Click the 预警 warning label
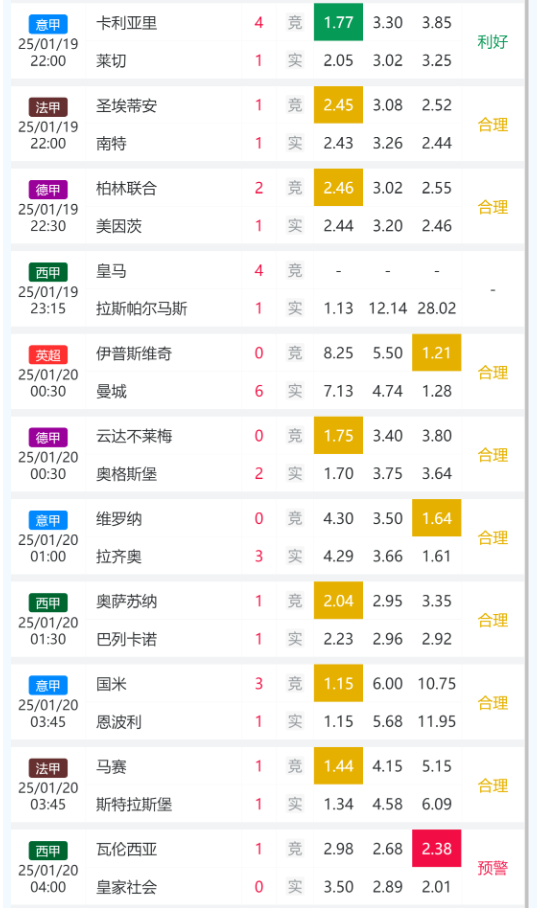Screen dimensions: 539x908 492,867
